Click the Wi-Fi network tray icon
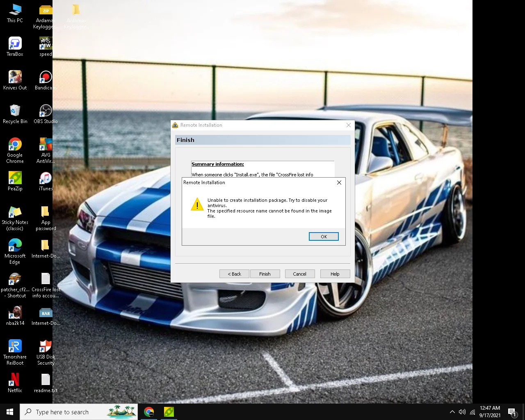The image size is (525, 420). coord(472,412)
